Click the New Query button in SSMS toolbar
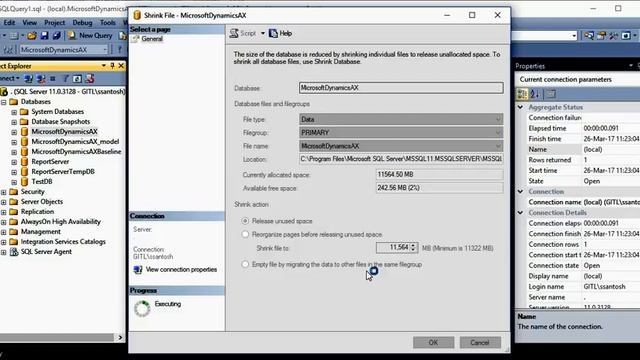640x360 pixels. [x=90, y=36]
